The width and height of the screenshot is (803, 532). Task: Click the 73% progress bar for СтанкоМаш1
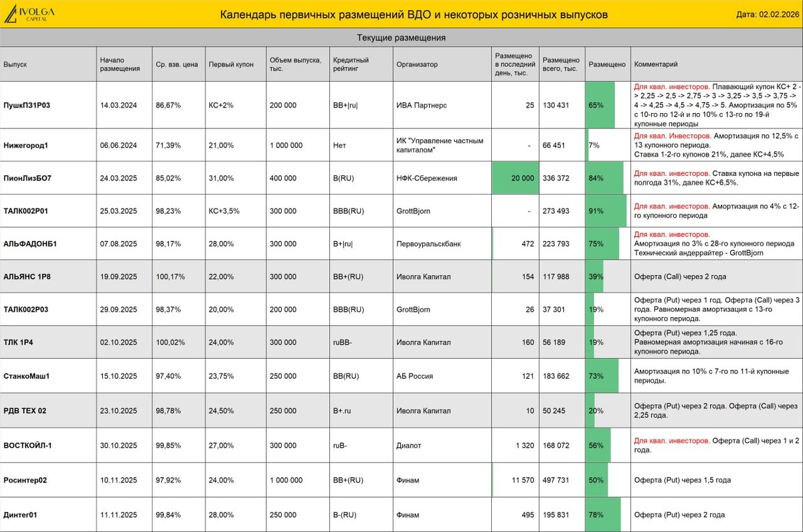pyautogui.click(x=602, y=376)
